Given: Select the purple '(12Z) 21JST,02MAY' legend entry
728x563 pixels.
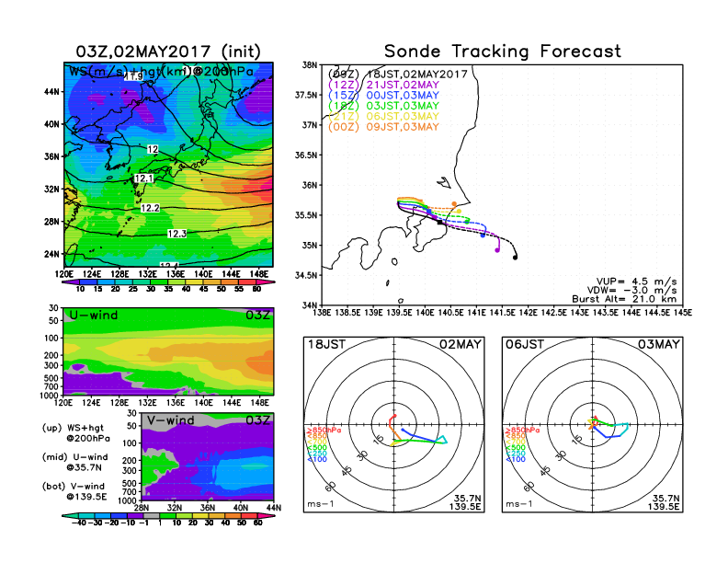Looking at the screenshot, I should point(383,85).
